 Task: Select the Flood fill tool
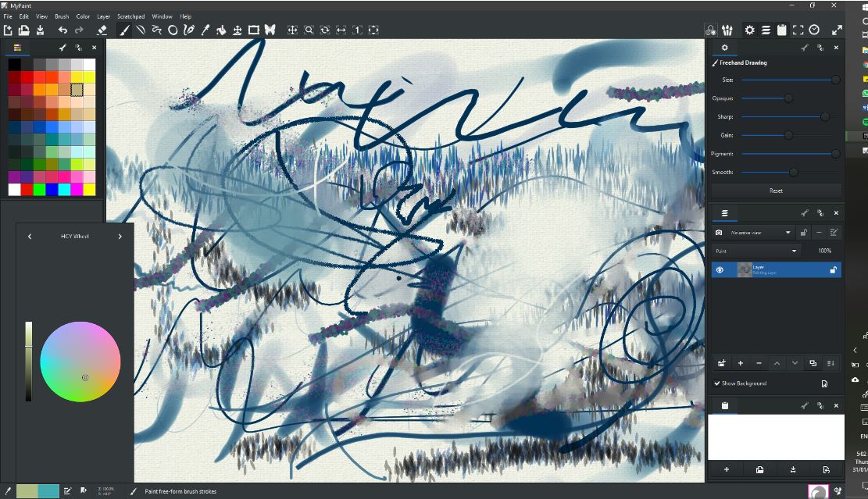(220, 30)
